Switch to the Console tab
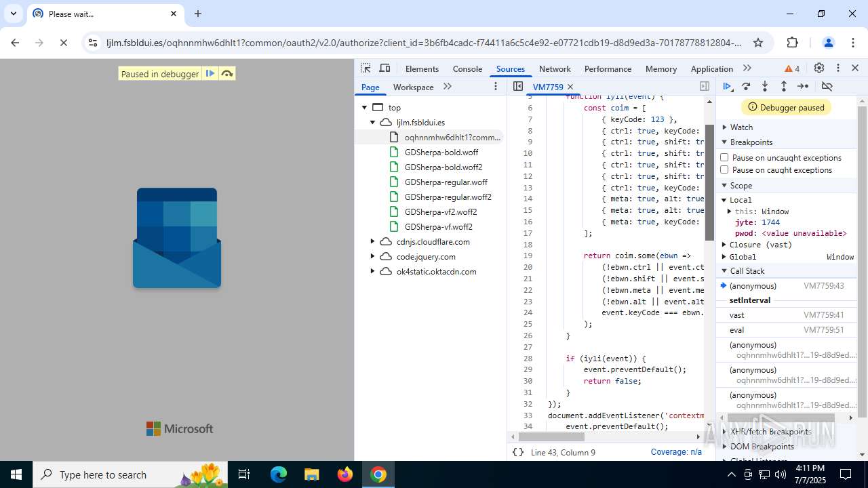This screenshot has height=488, width=868. (x=467, y=68)
